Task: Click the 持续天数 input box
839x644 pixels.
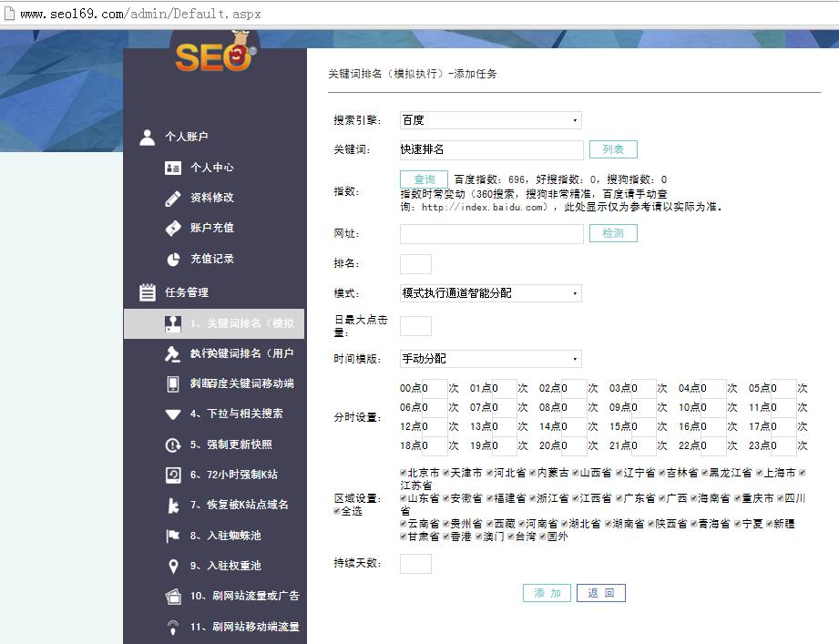Action: tap(415, 564)
